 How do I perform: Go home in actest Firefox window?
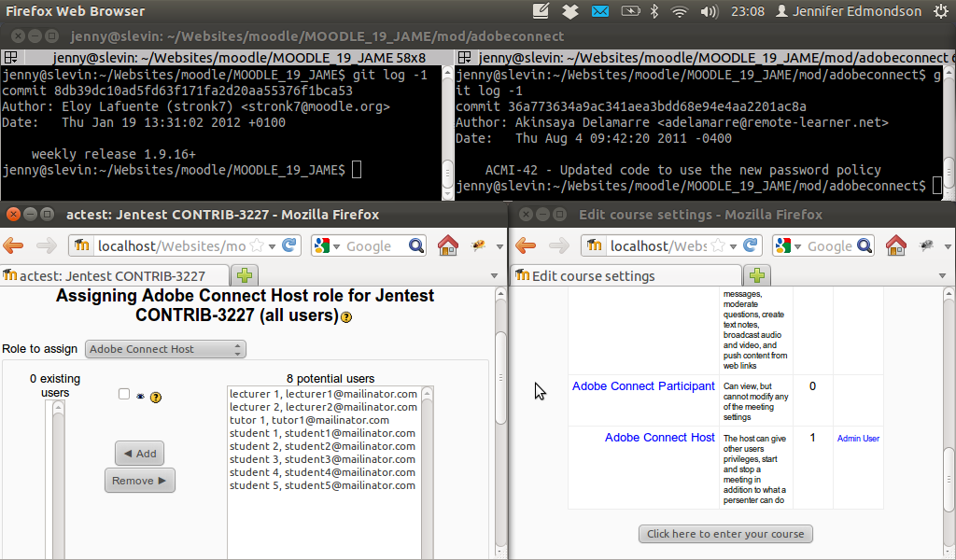click(448, 245)
